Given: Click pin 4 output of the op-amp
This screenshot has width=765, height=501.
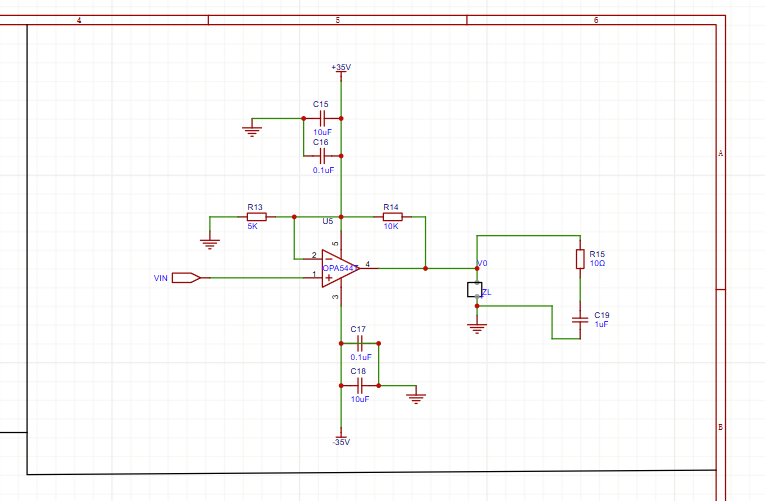Looking at the screenshot, I should 368,267.
